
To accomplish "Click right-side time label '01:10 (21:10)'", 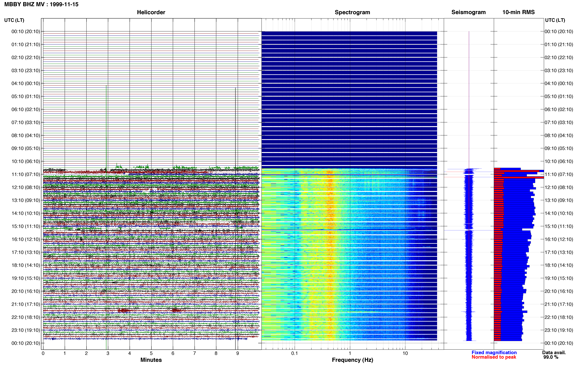I will [559, 45].
